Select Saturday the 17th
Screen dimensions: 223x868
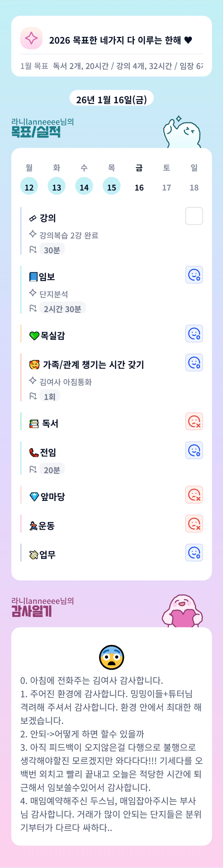click(x=166, y=187)
